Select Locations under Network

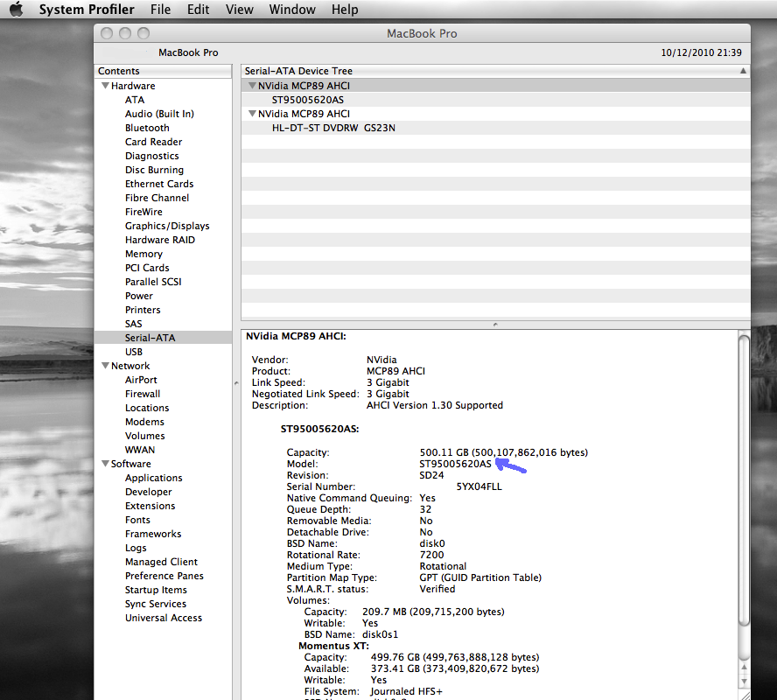147,408
